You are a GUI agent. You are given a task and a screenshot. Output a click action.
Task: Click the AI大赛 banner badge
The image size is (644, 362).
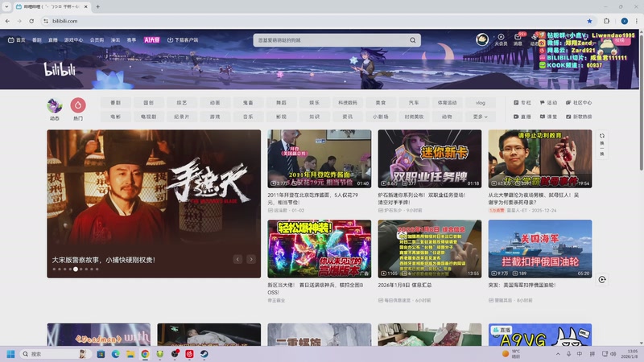[152, 39]
